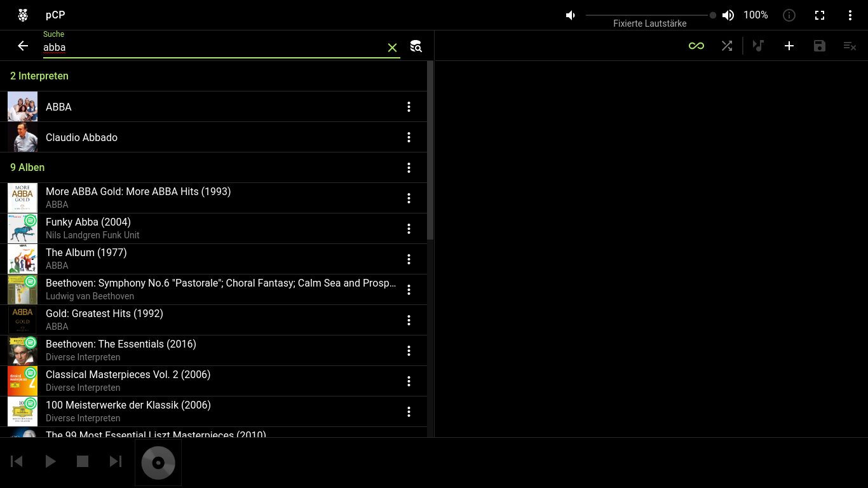This screenshot has width=868, height=488.
Task: Toggle fullscreen mode
Action: point(820,15)
